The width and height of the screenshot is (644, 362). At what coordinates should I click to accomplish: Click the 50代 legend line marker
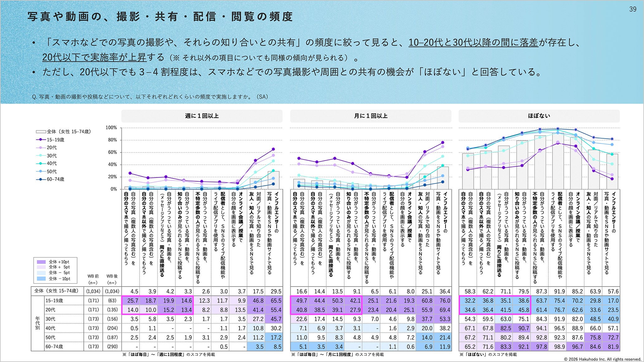41,171
